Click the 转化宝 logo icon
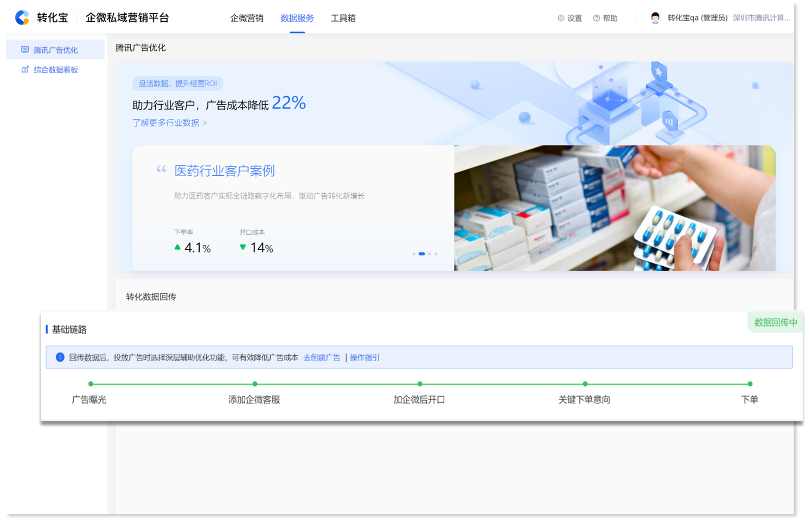 click(22, 18)
